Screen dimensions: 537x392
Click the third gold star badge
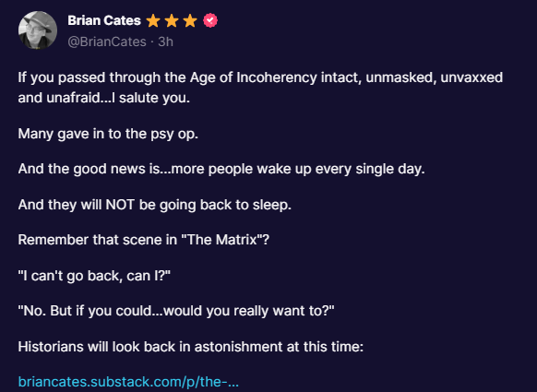pyautogui.click(x=190, y=21)
